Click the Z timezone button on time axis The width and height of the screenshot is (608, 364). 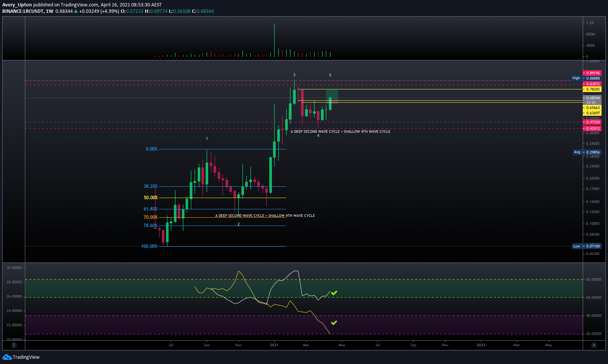(x=14, y=345)
